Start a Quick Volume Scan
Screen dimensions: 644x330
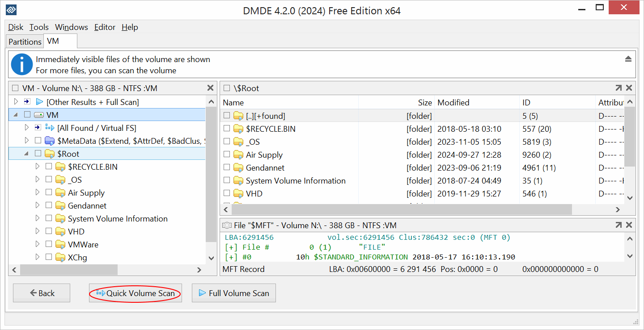click(x=136, y=293)
